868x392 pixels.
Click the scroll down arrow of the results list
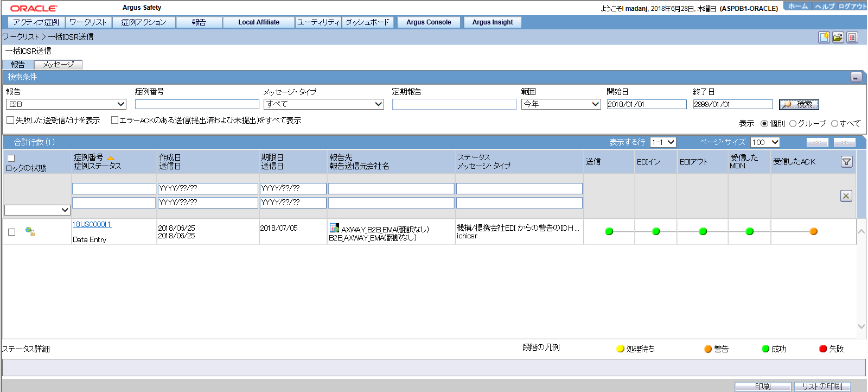click(861, 326)
